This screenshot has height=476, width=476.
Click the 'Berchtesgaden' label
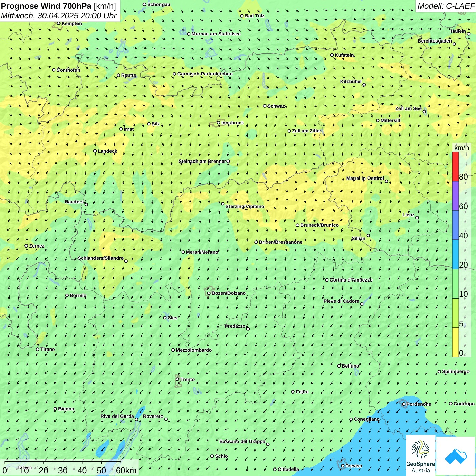pyautogui.click(x=435, y=41)
